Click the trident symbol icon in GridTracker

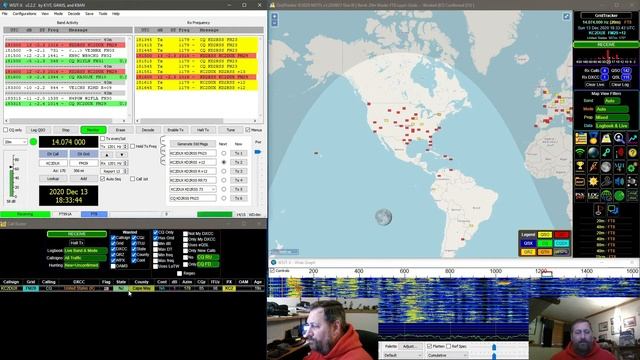[x=619, y=167]
